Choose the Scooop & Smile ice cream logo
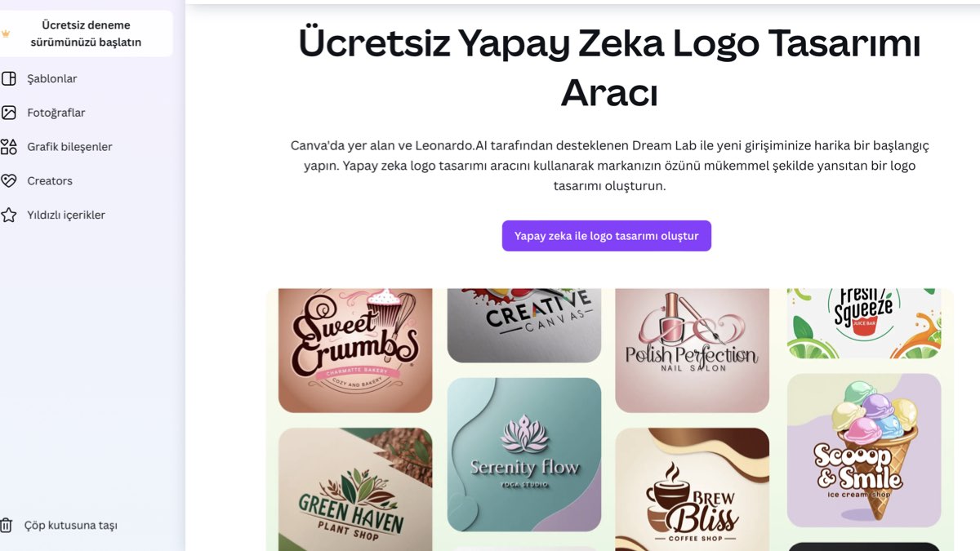Image resolution: width=980 pixels, height=551 pixels. [864, 451]
